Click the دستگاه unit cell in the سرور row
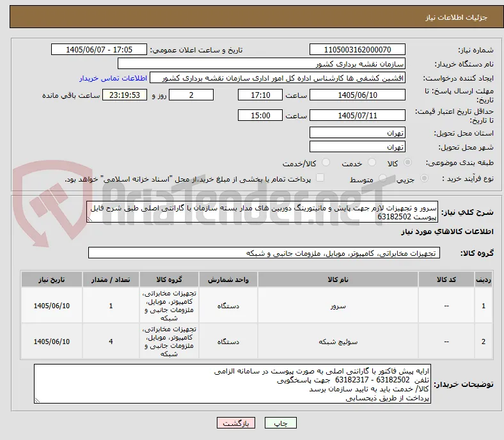Viewport: 504px width, 440px height. [228, 306]
